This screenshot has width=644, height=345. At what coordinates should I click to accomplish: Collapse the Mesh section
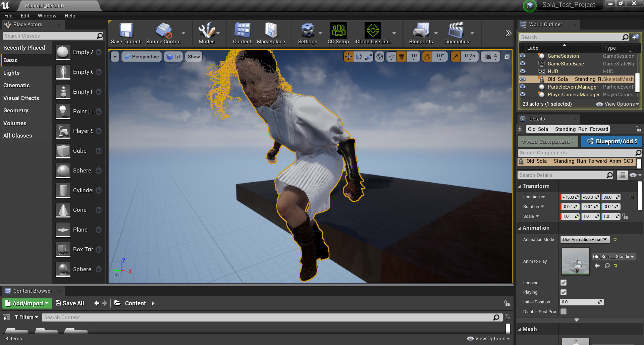[x=520, y=329]
